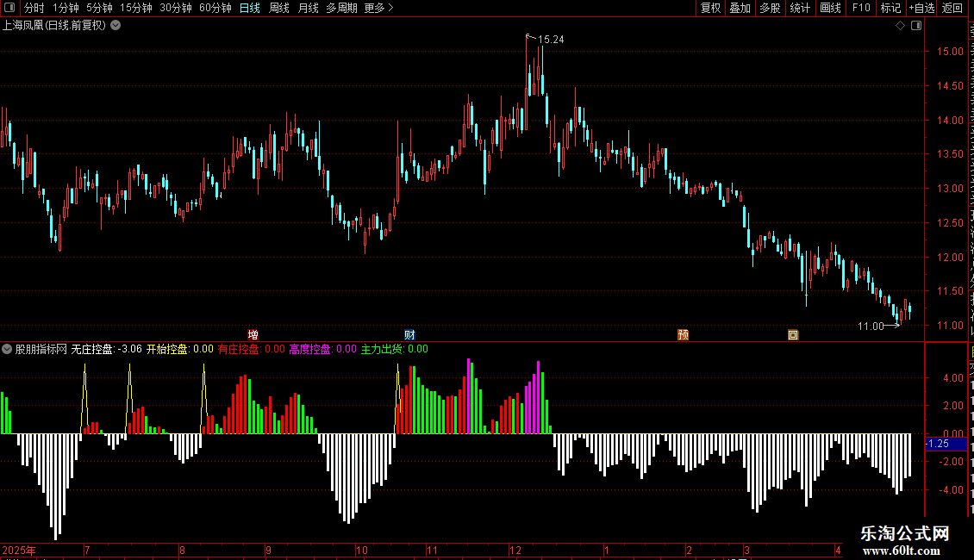Click the 无庄控盘 indicator value label
The height and width of the screenshot is (560, 974).
pos(106,349)
